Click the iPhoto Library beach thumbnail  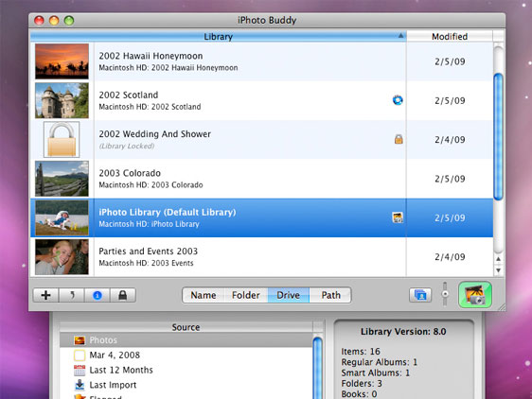coord(62,217)
